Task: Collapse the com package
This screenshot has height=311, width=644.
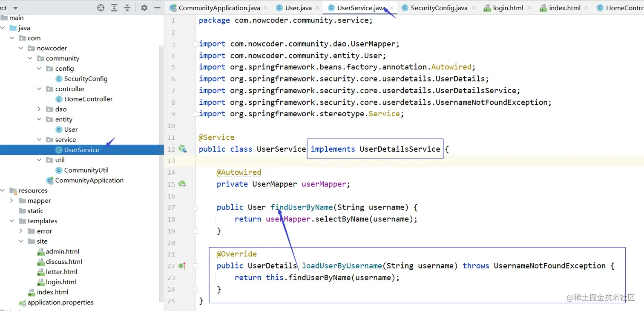Action: [x=12, y=38]
